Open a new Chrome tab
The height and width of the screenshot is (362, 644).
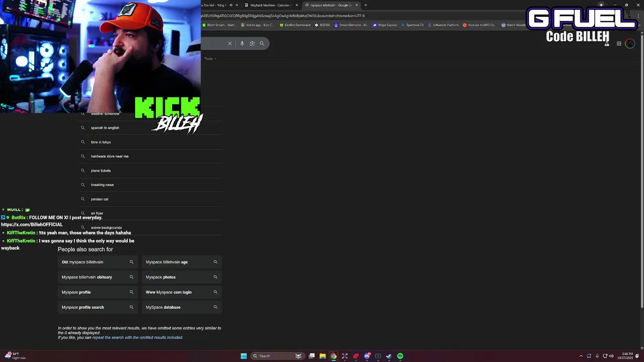[366, 5]
